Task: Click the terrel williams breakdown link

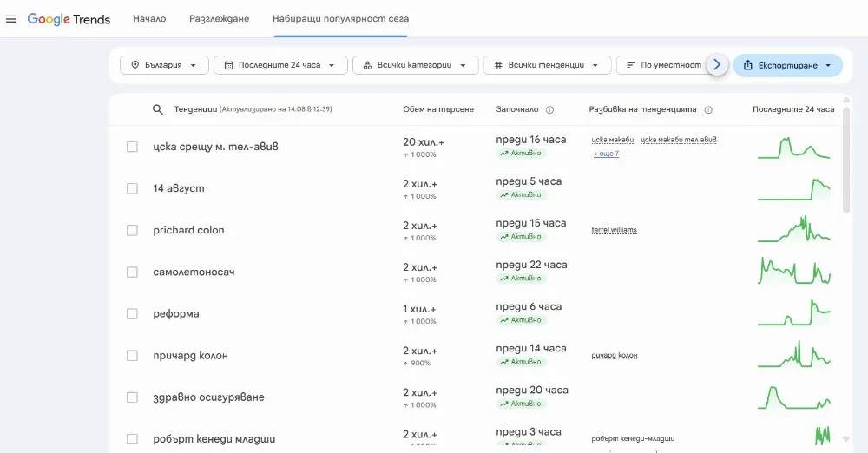Action: point(614,230)
